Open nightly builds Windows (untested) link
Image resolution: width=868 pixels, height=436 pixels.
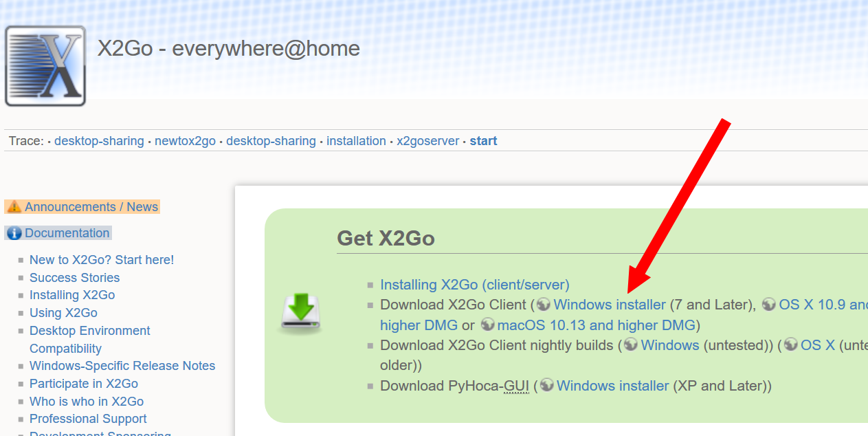click(670, 345)
